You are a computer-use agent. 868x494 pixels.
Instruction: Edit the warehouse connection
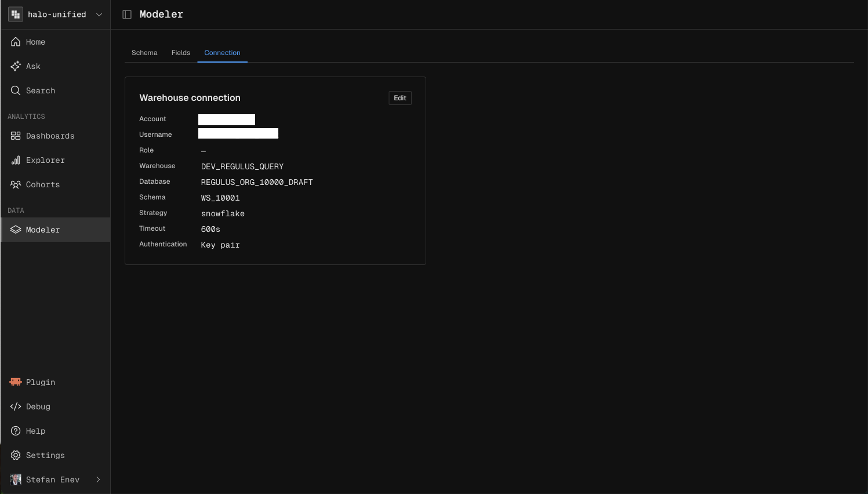[400, 98]
